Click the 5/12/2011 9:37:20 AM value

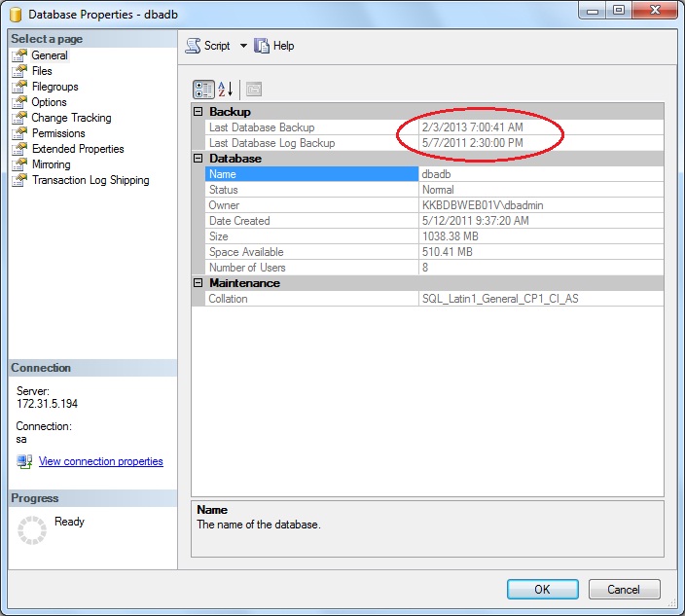[x=475, y=221]
